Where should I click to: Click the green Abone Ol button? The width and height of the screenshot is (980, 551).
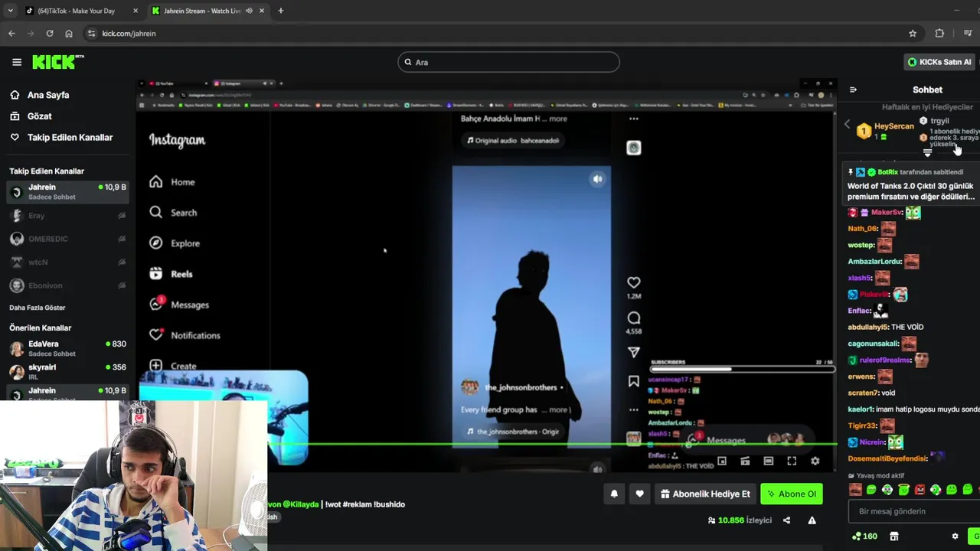click(792, 494)
